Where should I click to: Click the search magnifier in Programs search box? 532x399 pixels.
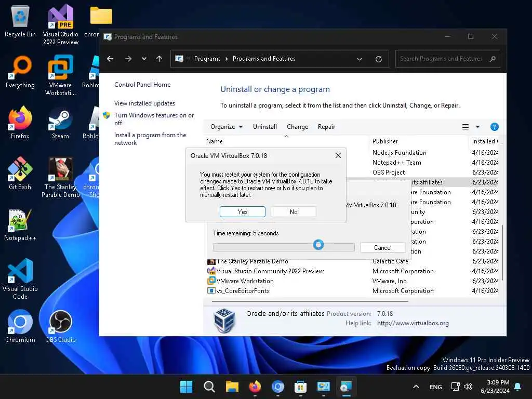(493, 59)
